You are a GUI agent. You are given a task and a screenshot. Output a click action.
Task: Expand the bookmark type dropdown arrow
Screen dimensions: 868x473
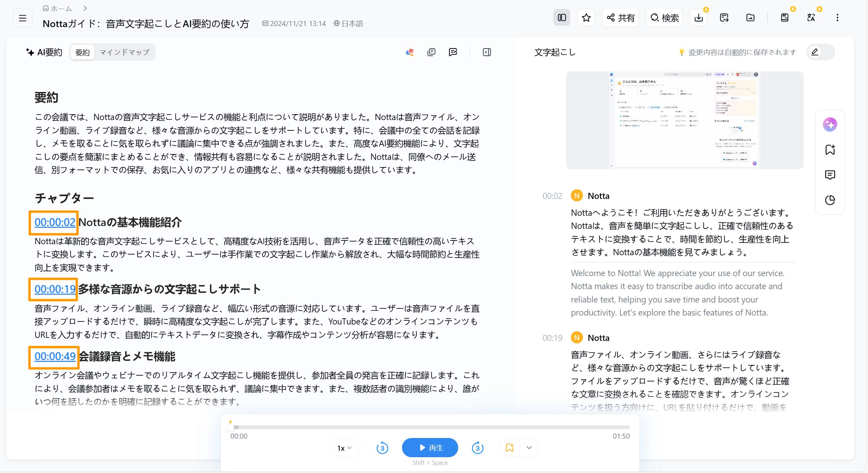[x=529, y=448]
